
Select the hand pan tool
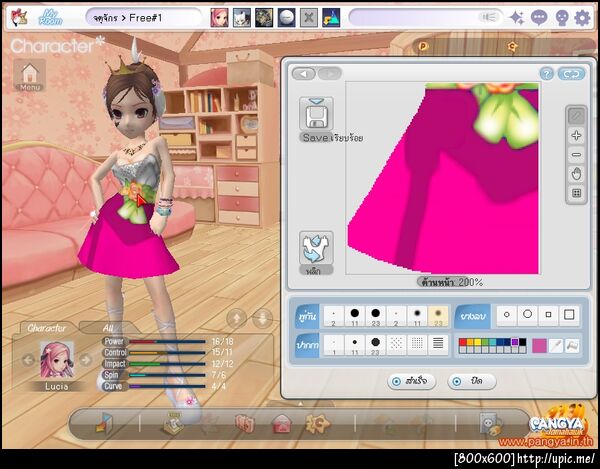[x=576, y=174]
